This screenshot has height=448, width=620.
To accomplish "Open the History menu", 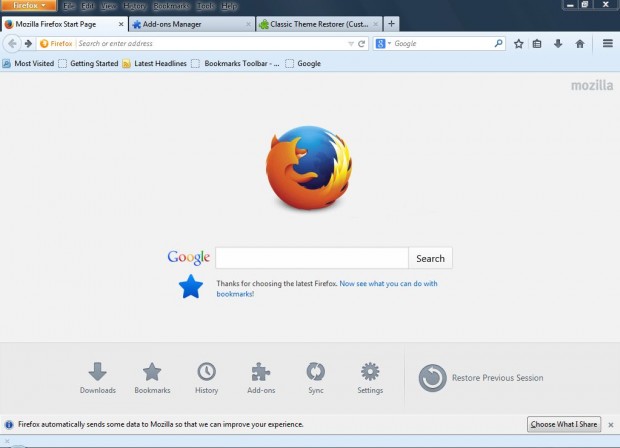I will point(134,6).
